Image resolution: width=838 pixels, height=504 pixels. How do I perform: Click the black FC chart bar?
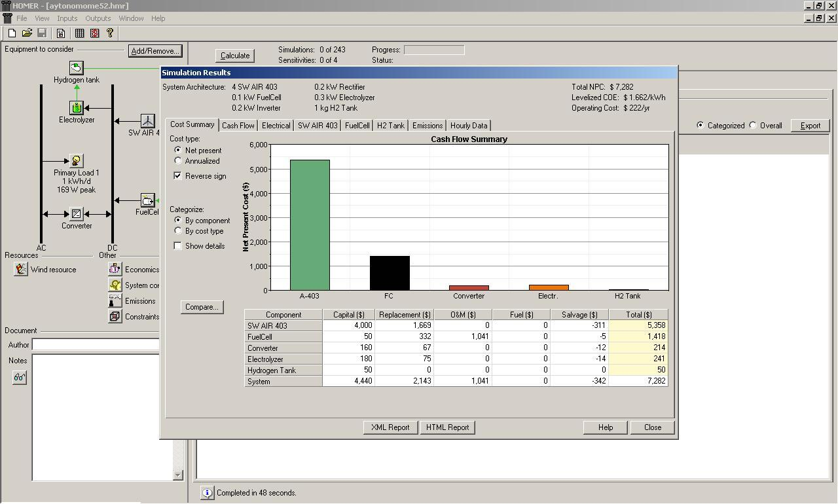pyautogui.click(x=390, y=273)
